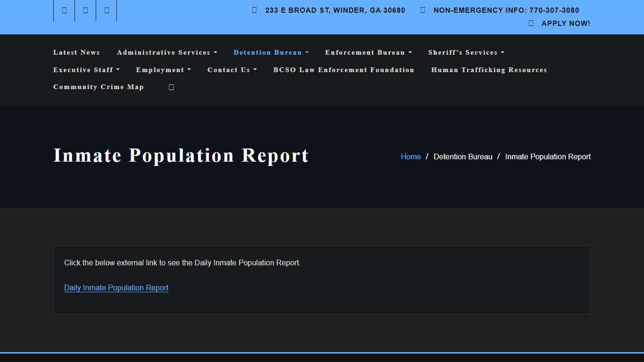644x362 pixels.
Task: Open the search icon in the navigation bar
Action: (x=171, y=87)
